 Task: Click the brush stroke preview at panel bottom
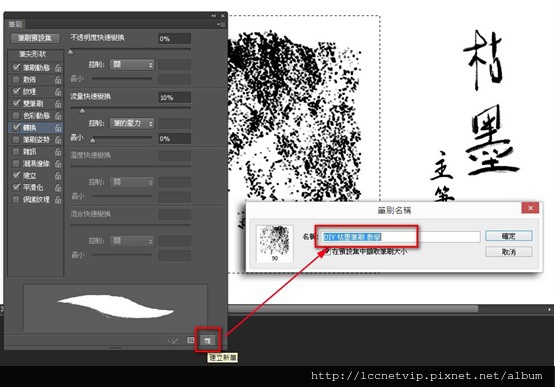[x=115, y=307]
